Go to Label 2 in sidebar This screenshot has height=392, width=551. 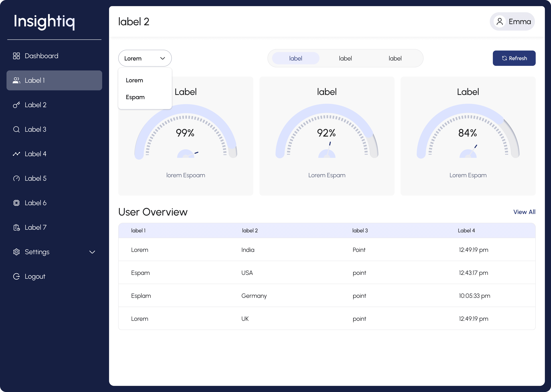54,105
